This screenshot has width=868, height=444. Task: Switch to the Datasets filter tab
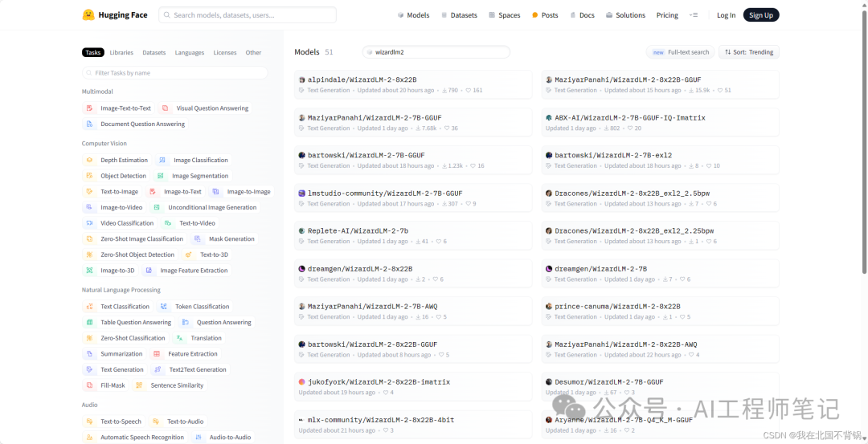154,52
